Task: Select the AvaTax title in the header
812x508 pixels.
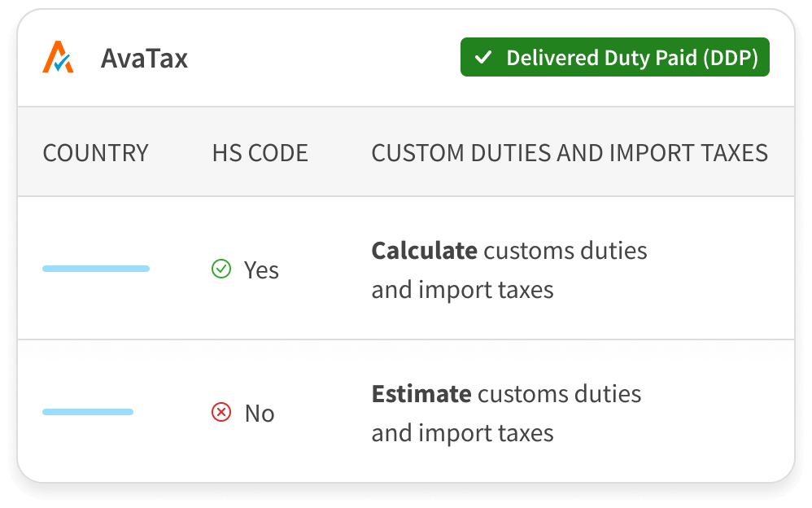Action: 145,57
